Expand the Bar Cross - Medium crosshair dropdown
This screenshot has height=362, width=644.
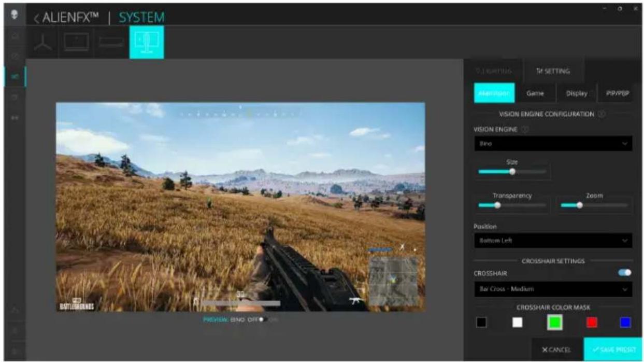click(x=553, y=289)
